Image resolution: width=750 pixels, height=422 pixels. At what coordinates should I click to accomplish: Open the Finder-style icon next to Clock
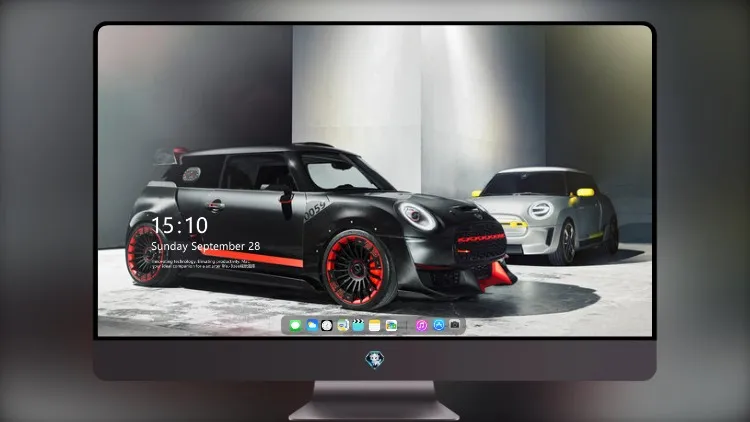coord(342,325)
